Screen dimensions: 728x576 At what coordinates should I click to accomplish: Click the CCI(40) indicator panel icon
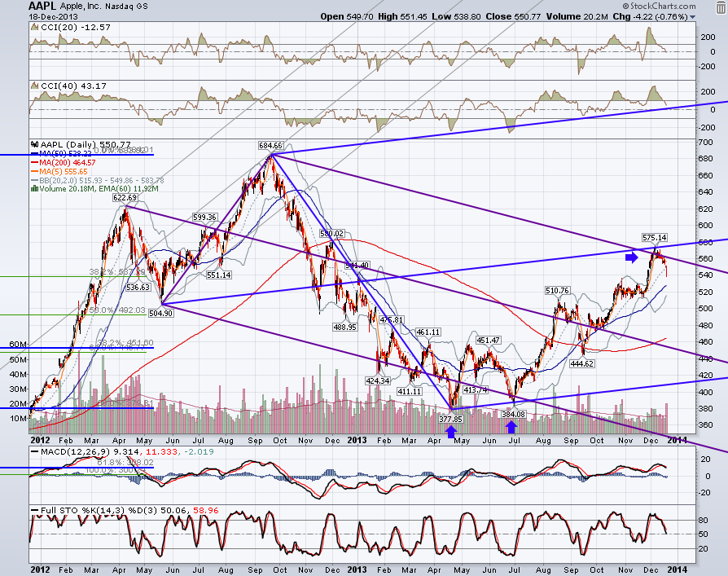34,86
